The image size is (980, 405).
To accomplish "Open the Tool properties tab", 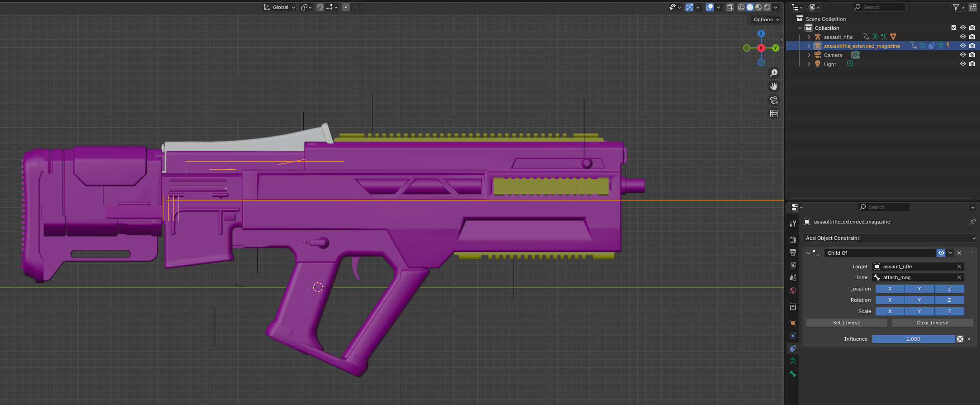I will pyautogui.click(x=792, y=224).
